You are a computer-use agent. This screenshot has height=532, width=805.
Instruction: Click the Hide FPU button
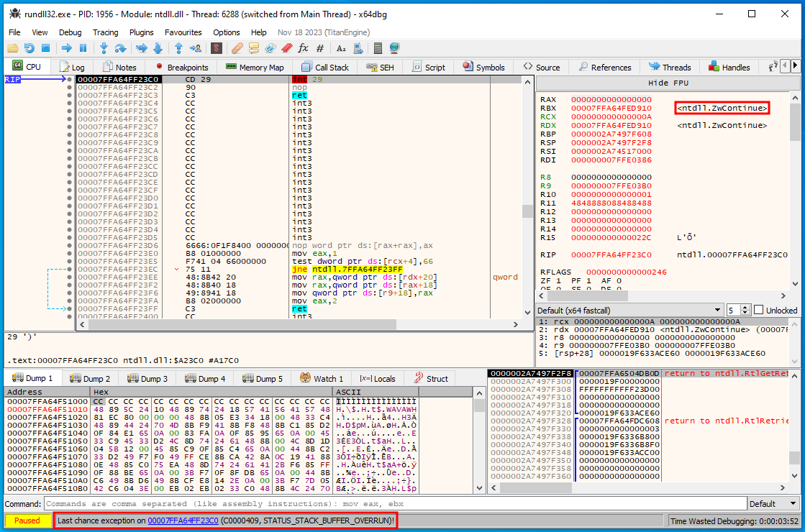(x=668, y=83)
